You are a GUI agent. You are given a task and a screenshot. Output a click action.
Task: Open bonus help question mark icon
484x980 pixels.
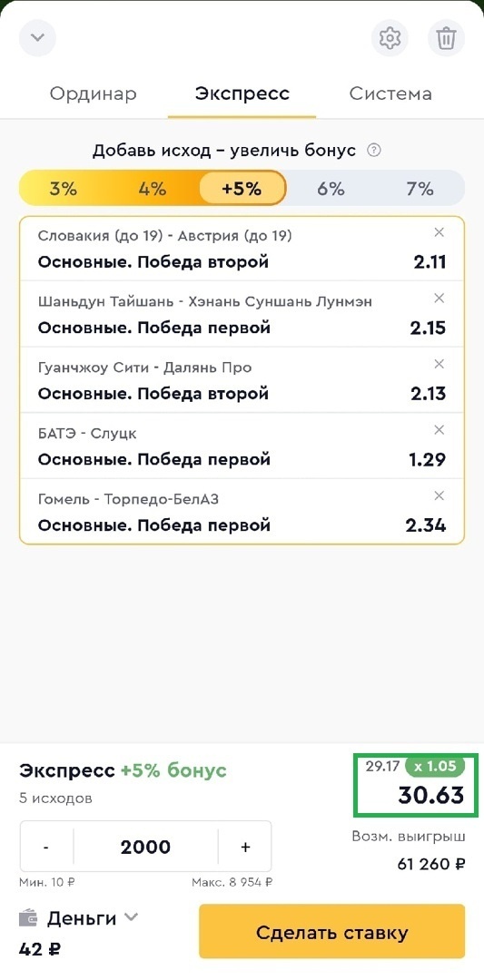pos(374,150)
